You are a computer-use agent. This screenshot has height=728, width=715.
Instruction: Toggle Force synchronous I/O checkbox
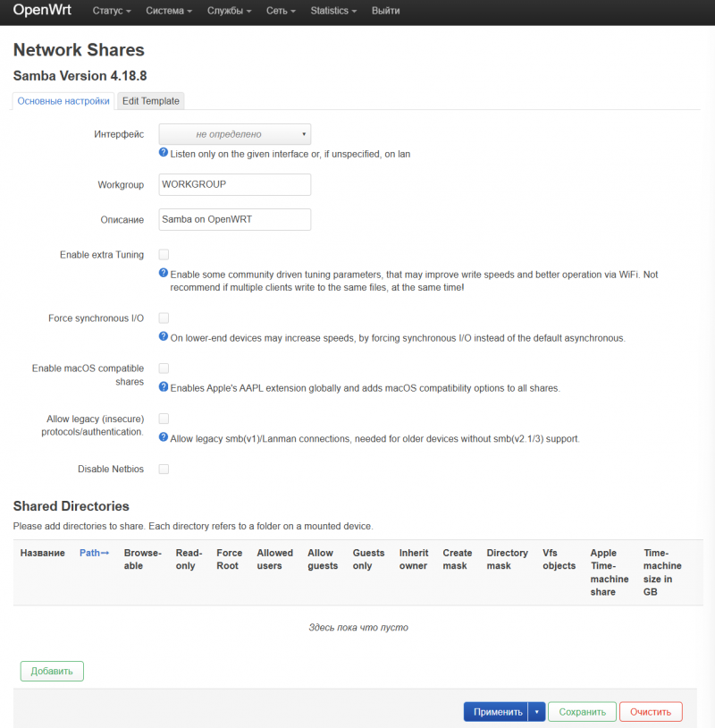tap(164, 317)
